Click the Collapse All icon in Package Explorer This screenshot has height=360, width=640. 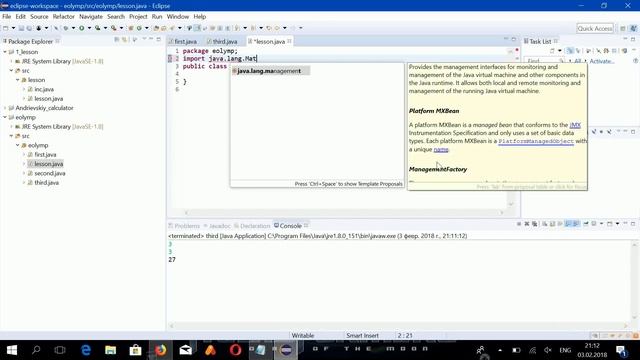[x=116, y=39]
